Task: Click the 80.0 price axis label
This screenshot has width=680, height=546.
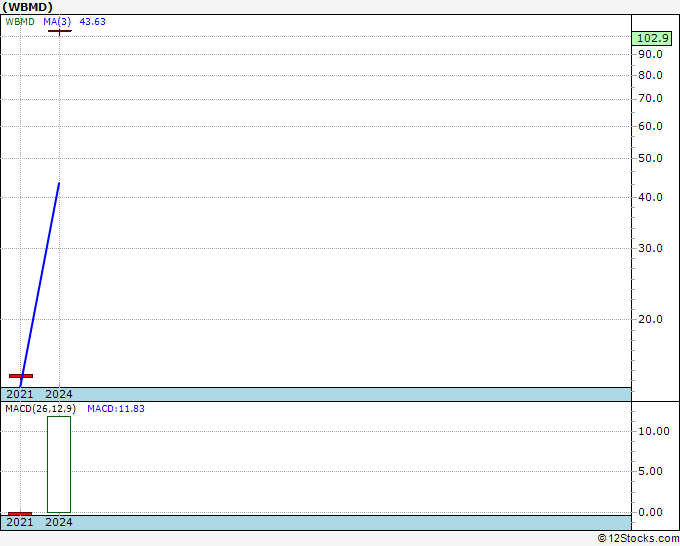Action: tap(651, 75)
